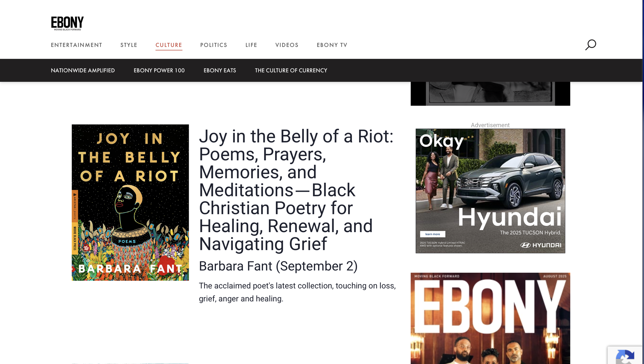This screenshot has width=644, height=364.
Task: Go to the Politics section
Action: click(x=214, y=45)
